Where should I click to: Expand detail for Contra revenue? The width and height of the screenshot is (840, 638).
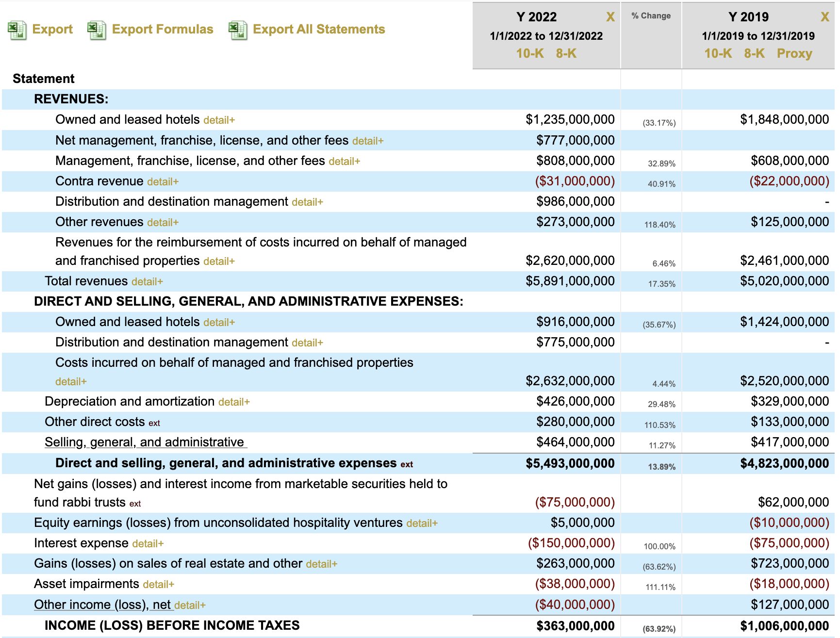click(x=163, y=182)
